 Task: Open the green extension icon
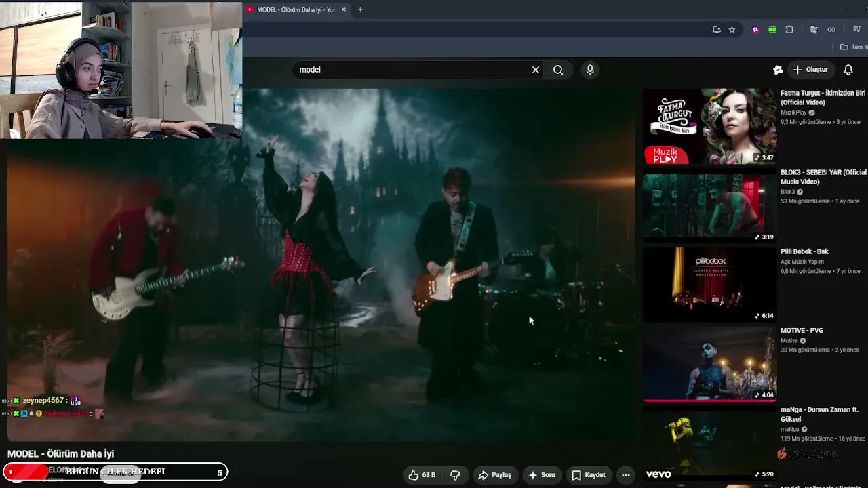click(x=772, y=30)
